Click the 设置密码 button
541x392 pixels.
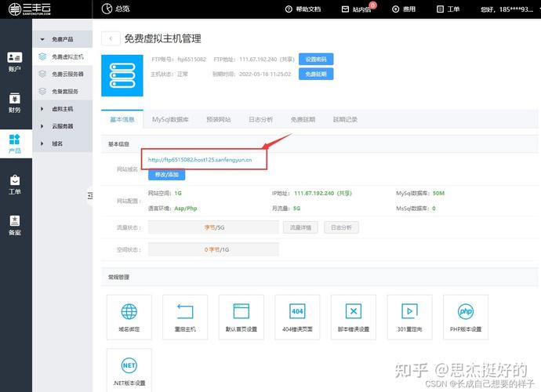[x=317, y=59]
